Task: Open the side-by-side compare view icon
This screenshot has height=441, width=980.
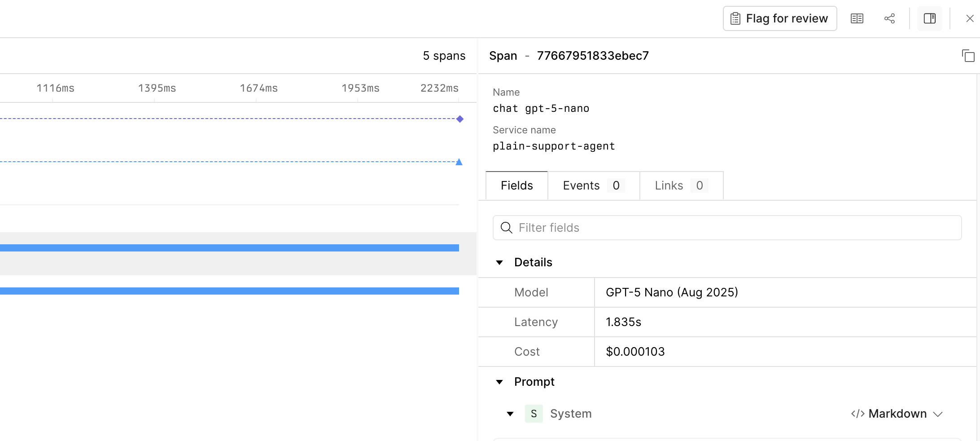Action: (x=857, y=18)
